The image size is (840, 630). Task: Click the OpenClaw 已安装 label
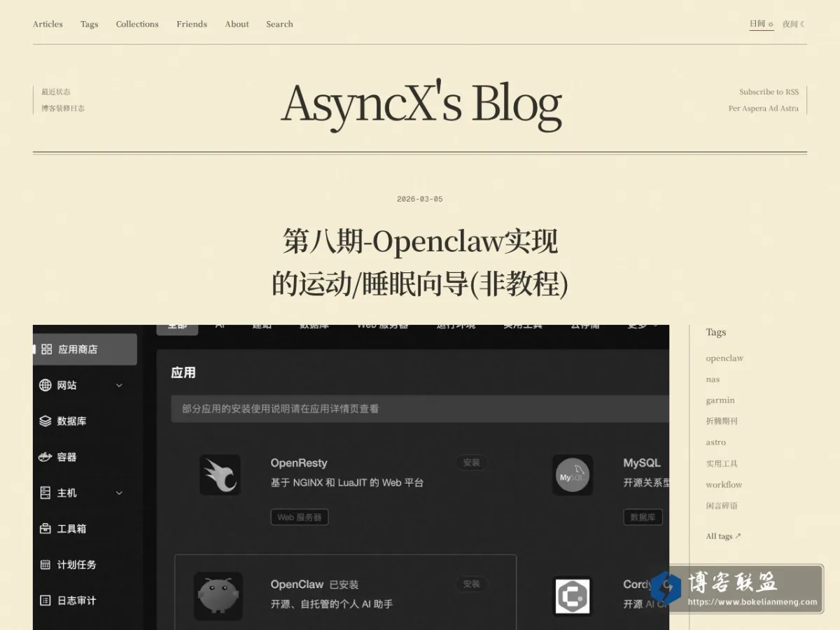344,584
